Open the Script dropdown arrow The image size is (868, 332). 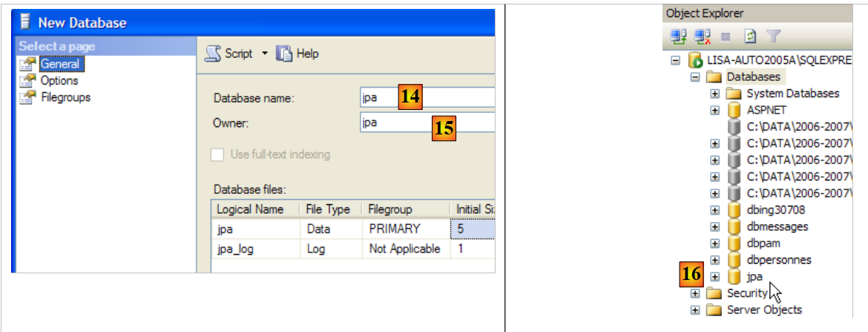click(265, 53)
